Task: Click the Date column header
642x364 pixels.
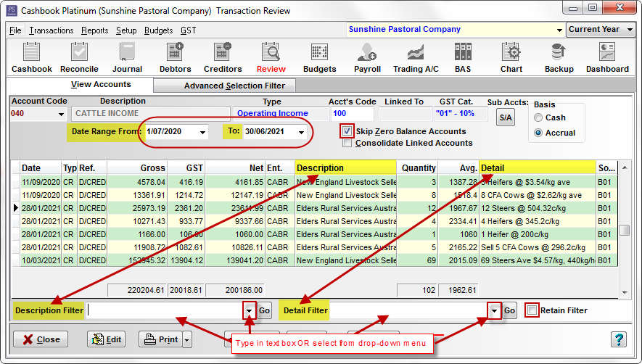Action: 41,168
